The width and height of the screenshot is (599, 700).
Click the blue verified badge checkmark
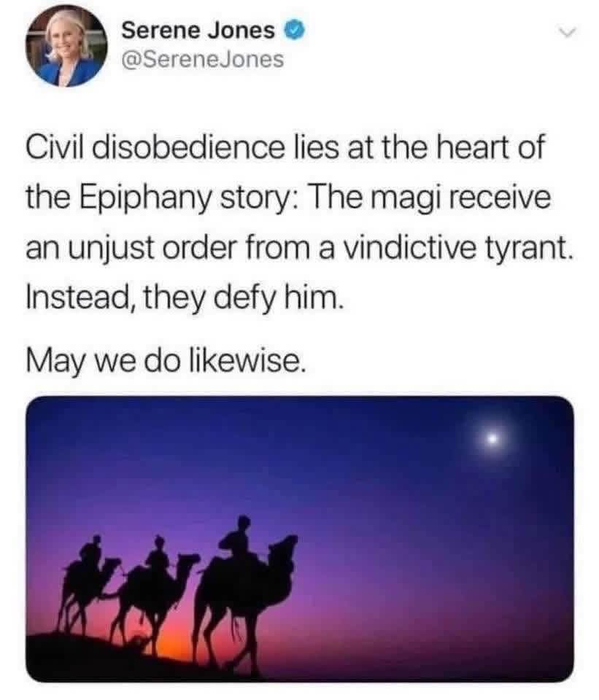[295, 31]
